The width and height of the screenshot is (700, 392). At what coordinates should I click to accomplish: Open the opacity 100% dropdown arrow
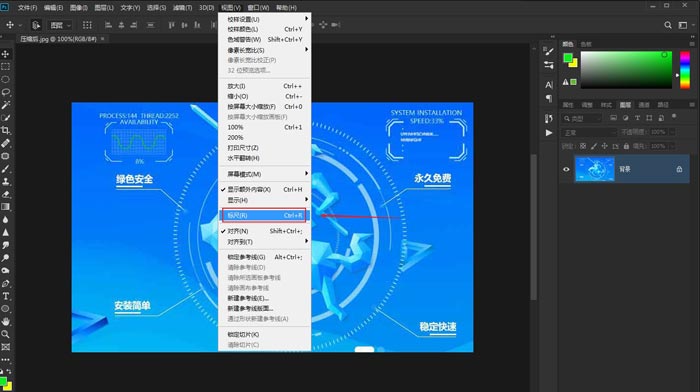tap(672, 132)
